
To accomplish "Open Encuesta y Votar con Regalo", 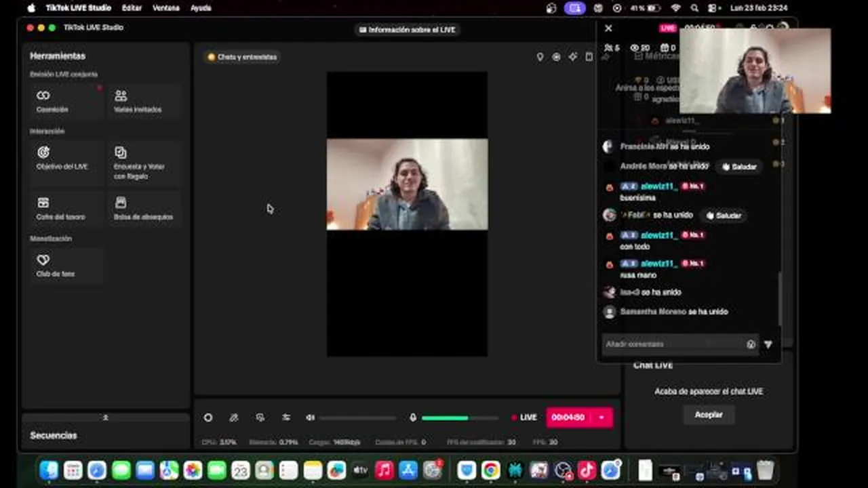I will pos(144,162).
